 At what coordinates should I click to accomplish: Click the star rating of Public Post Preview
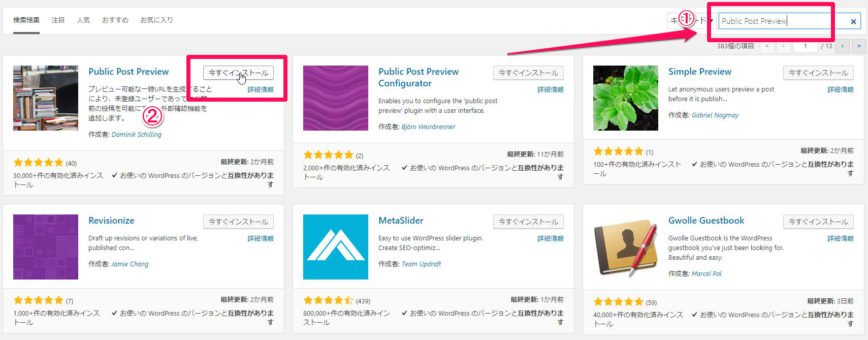[39, 163]
